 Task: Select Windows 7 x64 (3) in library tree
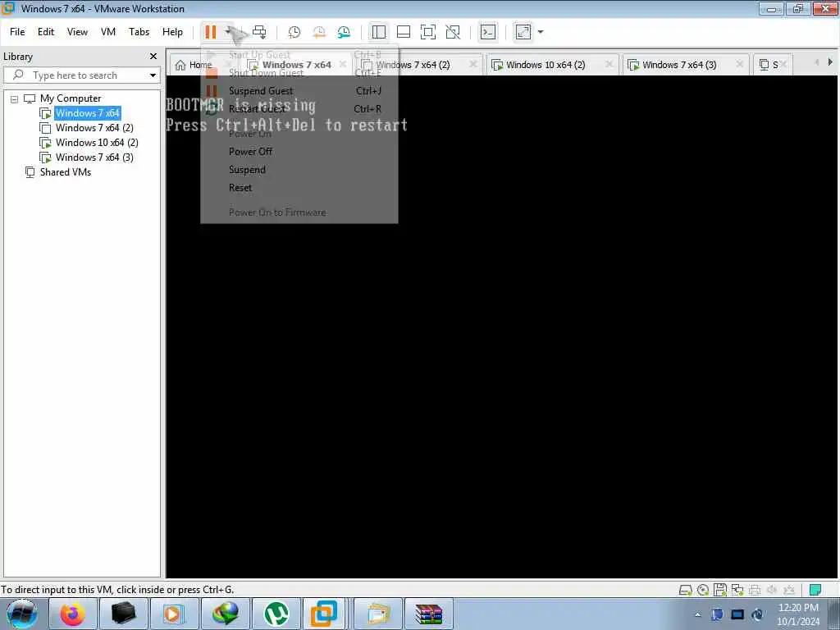[94, 157]
